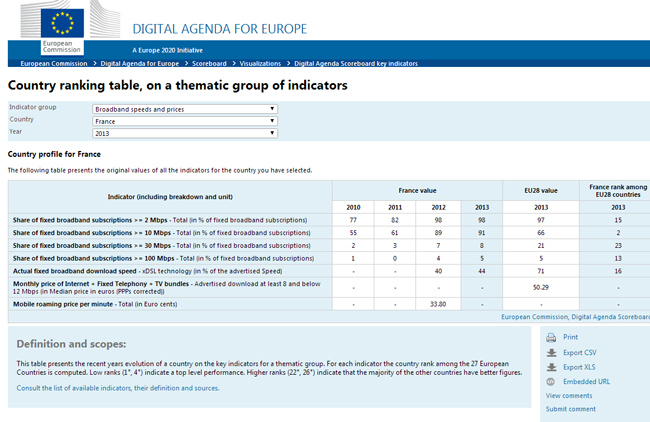Click the Embedded URL text link
Screen dimensions: 650x422
coord(586,381)
